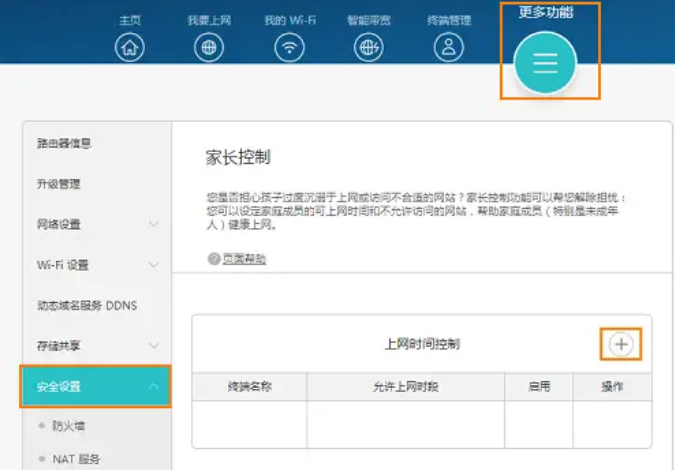Open 升级管理 in the sidebar

pos(59,184)
